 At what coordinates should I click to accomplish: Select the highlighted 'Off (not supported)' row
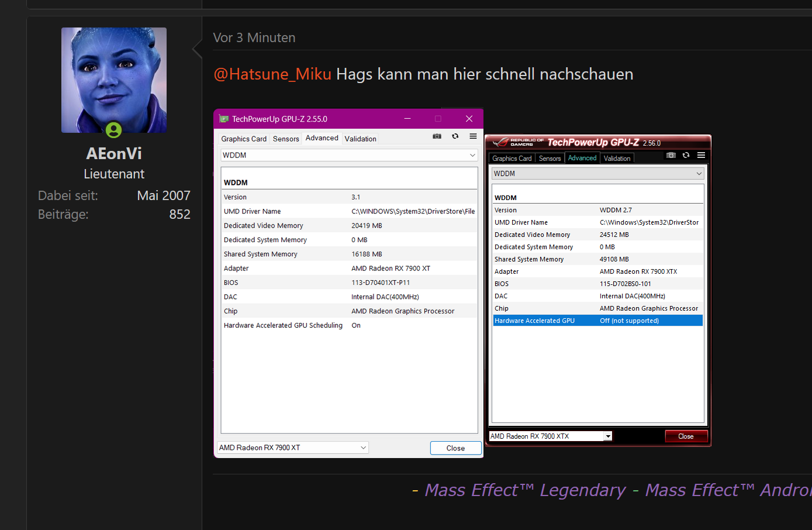click(597, 321)
